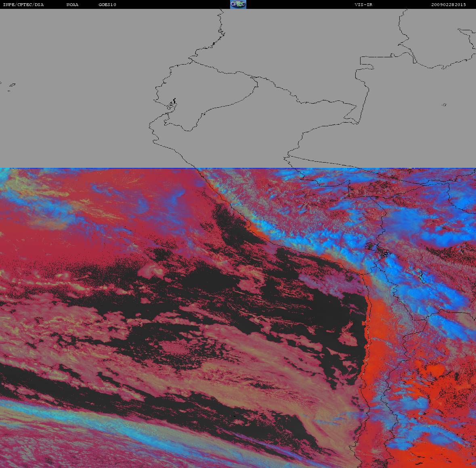This screenshot has width=476, height=468.
Task: Select the GOES10 satellite label
Action: (x=107, y=5)
